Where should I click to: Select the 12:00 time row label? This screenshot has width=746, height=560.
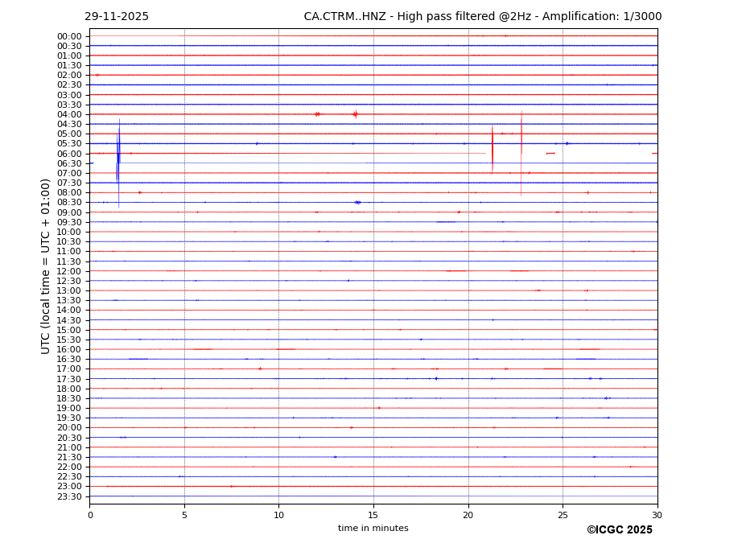69,271
